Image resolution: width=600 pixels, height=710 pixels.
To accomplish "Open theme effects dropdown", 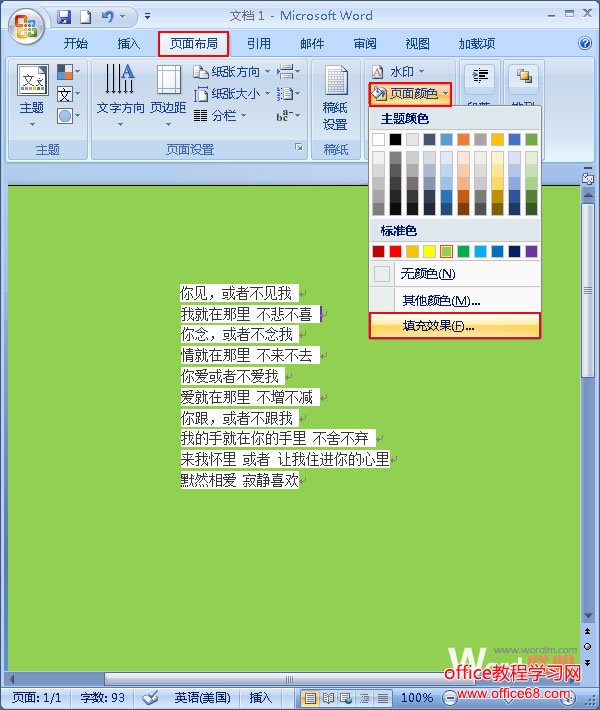I will [x=69, y=116].
